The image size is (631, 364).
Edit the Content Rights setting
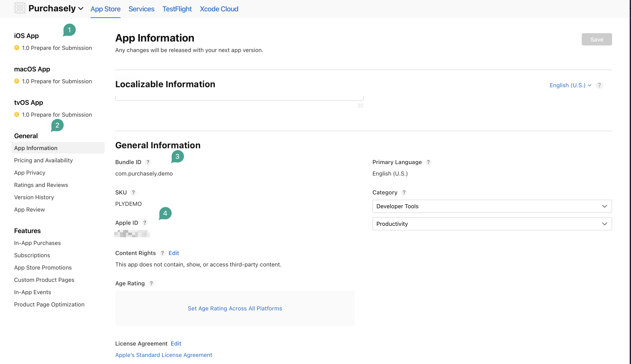[174, 253]
